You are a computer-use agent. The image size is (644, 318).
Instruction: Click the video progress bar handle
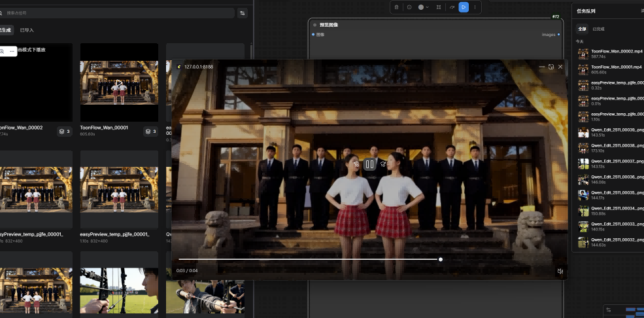click(440, 259)
